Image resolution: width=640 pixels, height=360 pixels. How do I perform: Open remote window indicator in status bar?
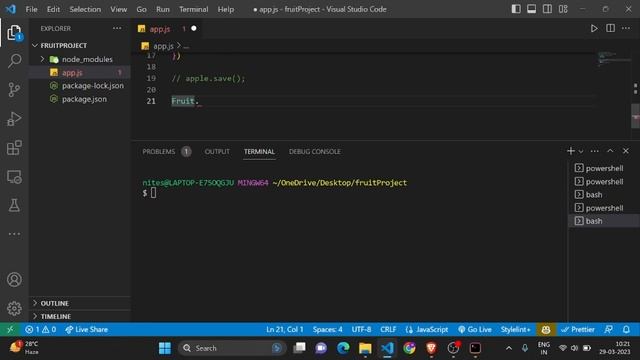(x=10, y=329)
